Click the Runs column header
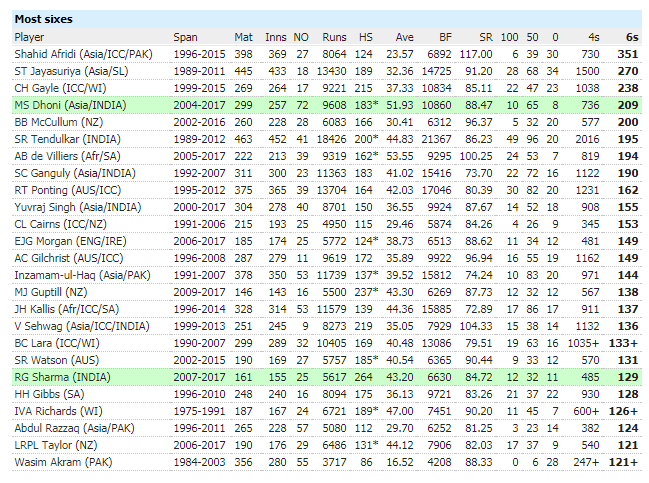649x483 pixels. 334,37
